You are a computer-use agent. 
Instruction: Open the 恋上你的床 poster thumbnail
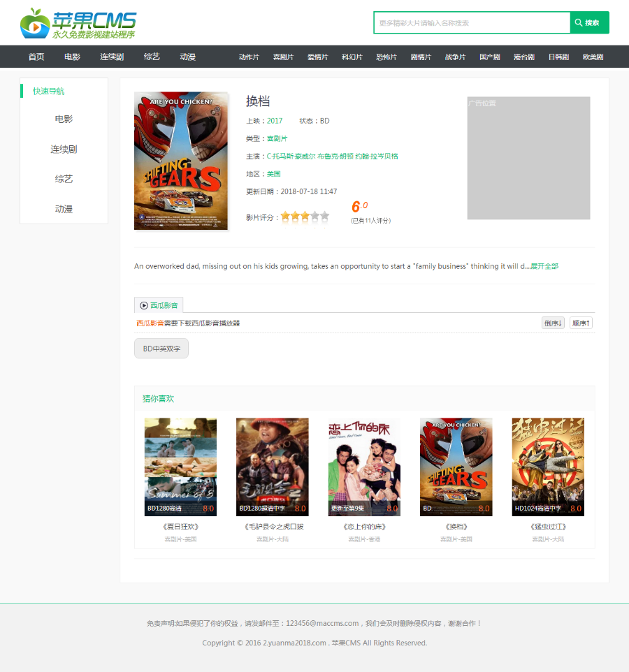[x=364, y=467]
